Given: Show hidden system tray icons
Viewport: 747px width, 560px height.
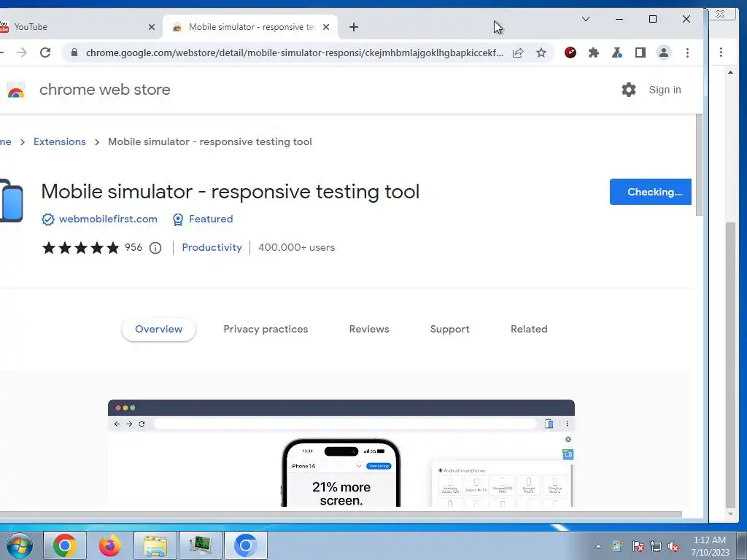Looking at the screenshot, I should coord(598,547).
